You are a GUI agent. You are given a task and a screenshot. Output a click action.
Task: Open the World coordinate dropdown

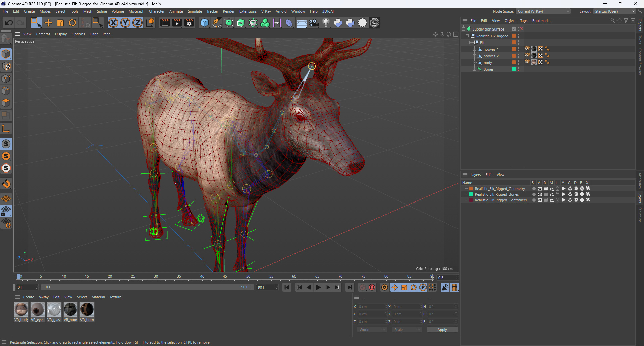click(x=372, y=330)
